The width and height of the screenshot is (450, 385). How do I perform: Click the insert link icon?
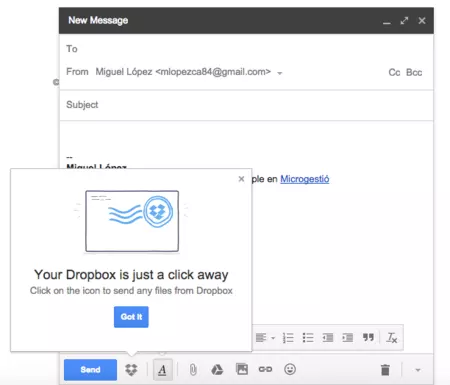pyautogui.click(x=265, y=369)
